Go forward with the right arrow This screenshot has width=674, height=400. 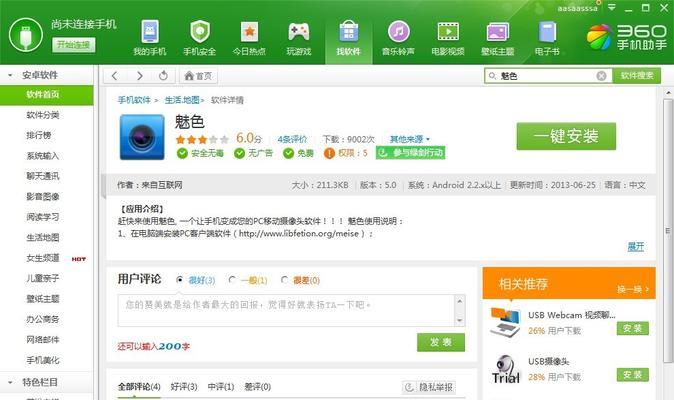[140, 76]
